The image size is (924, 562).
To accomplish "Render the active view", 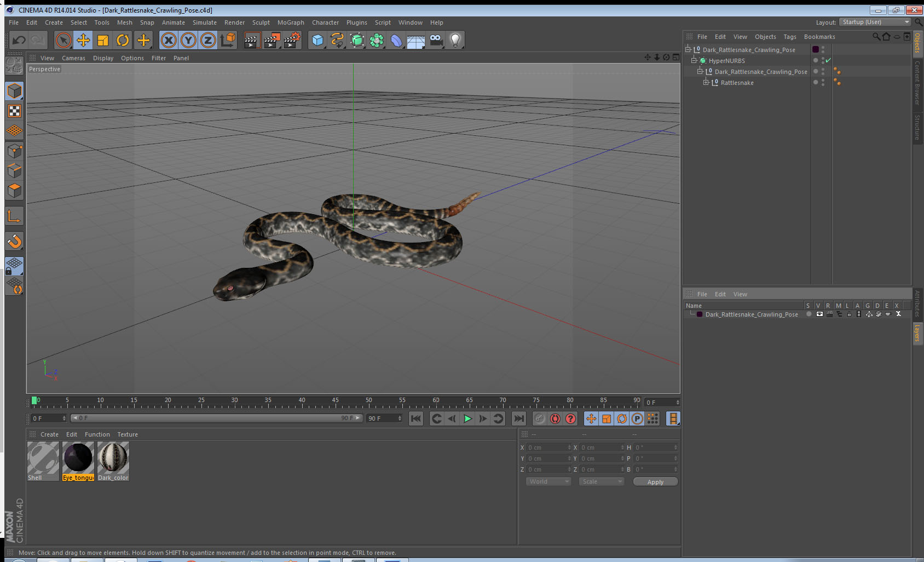I will (x=251, y=40).
